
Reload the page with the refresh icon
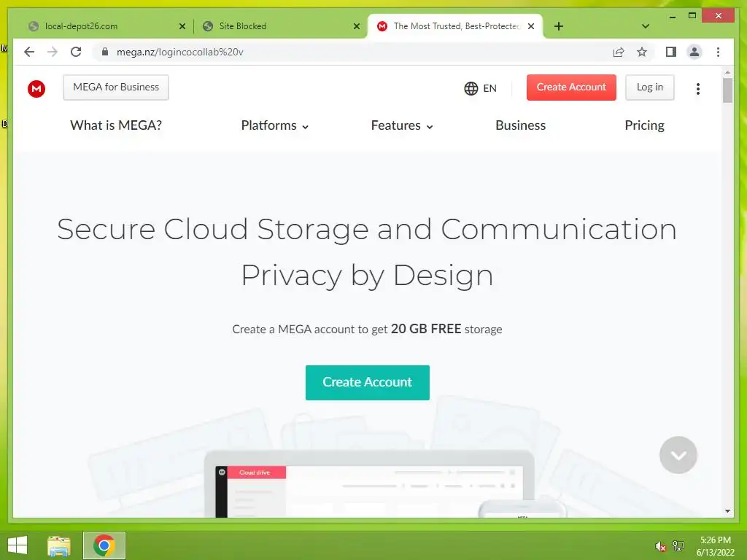point(76,52)
